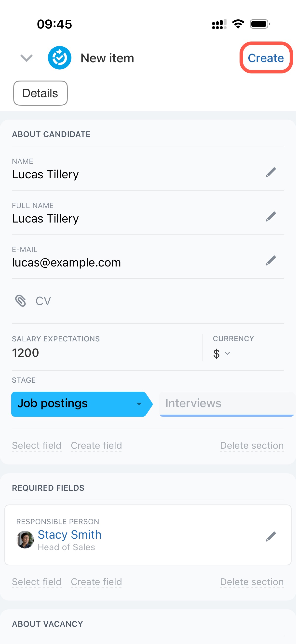Viewport: 296px width, 644px height.
Task: Tap Stacy Smith's avatar photo
Action: click(x=25, y=540)
